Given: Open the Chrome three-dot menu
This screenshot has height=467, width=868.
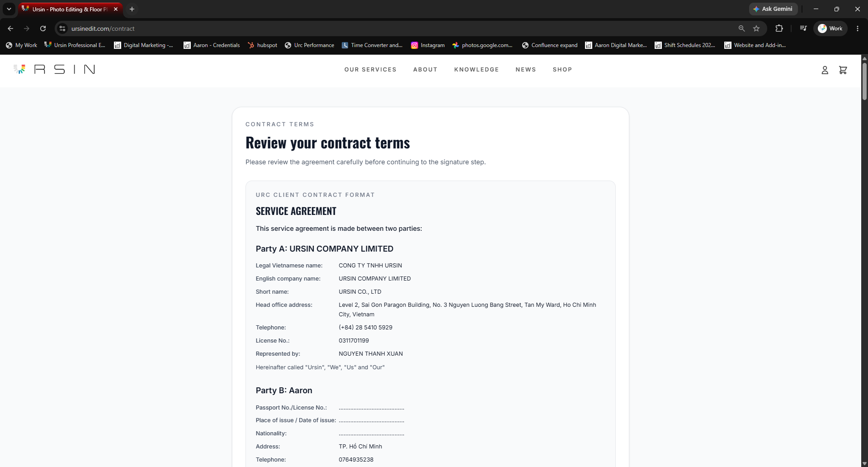Looking at the screenshot, I should click(858, 29).
